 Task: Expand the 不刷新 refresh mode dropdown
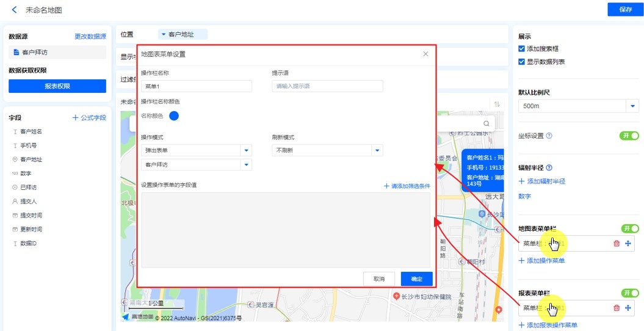pos(377,150)
